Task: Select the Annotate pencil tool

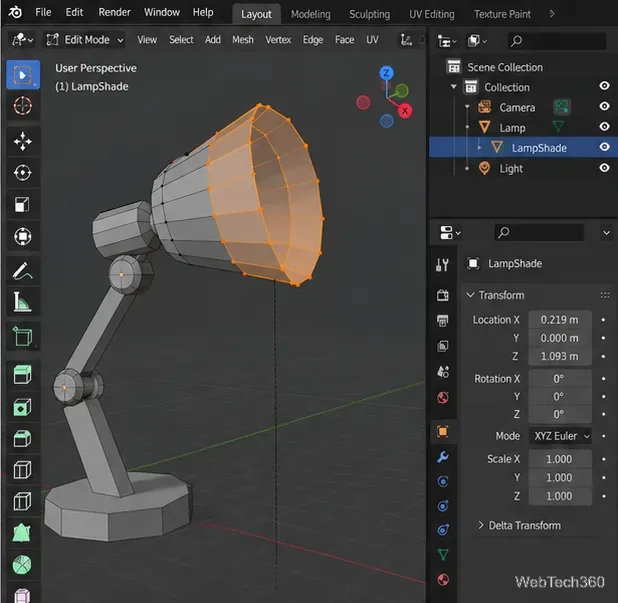Action: (23, 271)
